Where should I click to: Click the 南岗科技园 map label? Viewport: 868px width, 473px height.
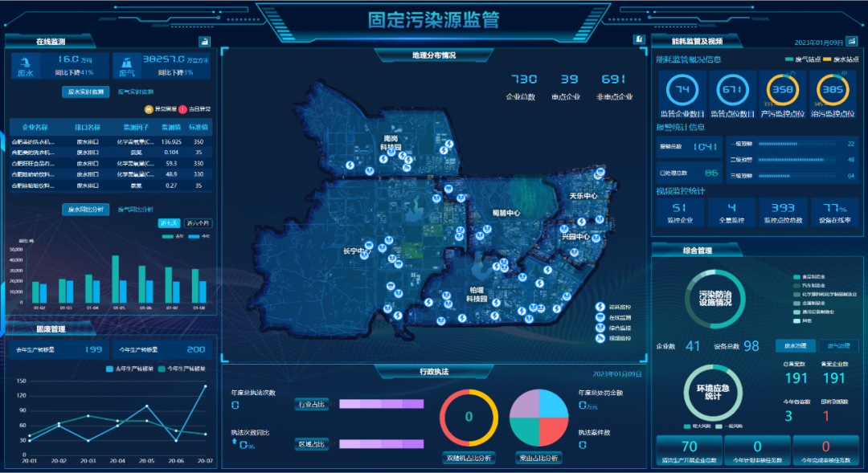tap(391, 143)
